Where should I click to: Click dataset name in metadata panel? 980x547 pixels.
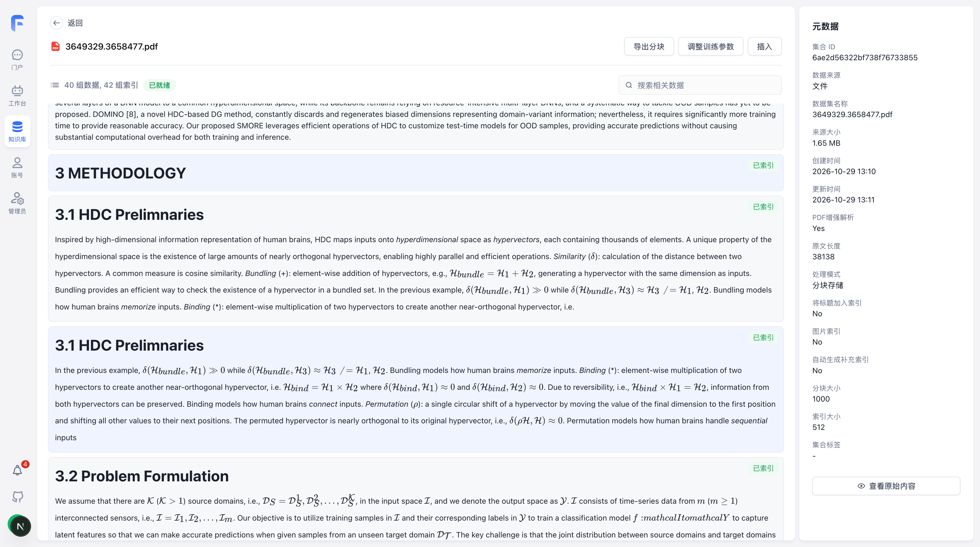pos(852,115)
